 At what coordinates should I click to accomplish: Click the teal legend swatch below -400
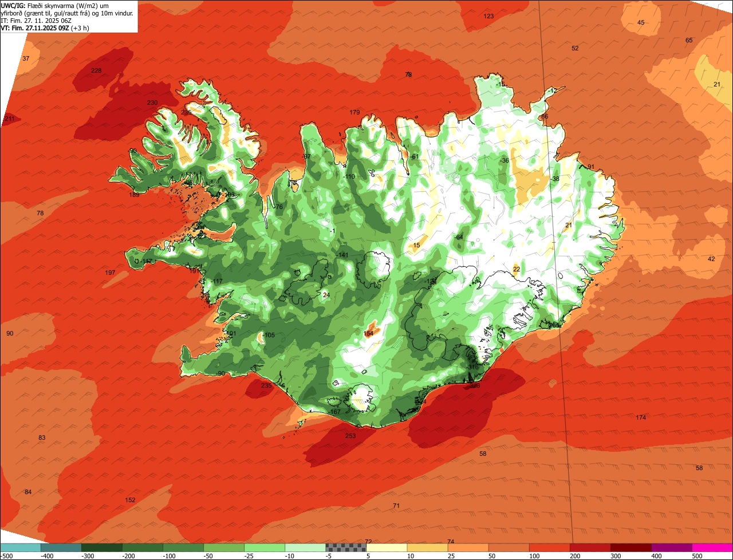coord(20,547)
